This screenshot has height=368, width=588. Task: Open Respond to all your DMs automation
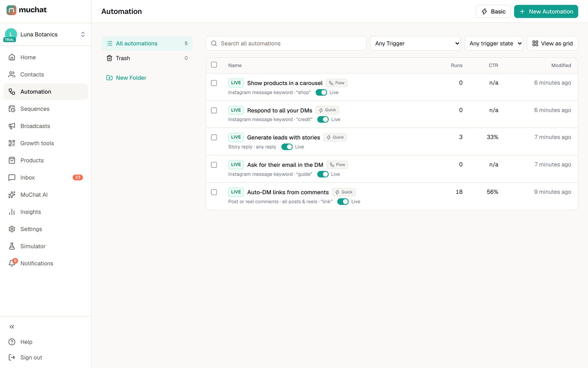coord(280,110)
